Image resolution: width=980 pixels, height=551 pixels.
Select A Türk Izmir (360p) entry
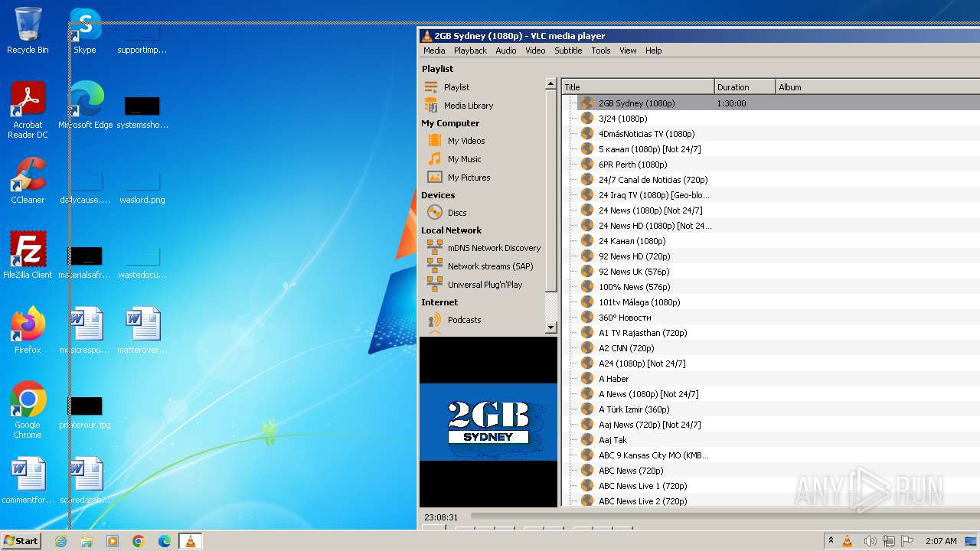point(770,409)
